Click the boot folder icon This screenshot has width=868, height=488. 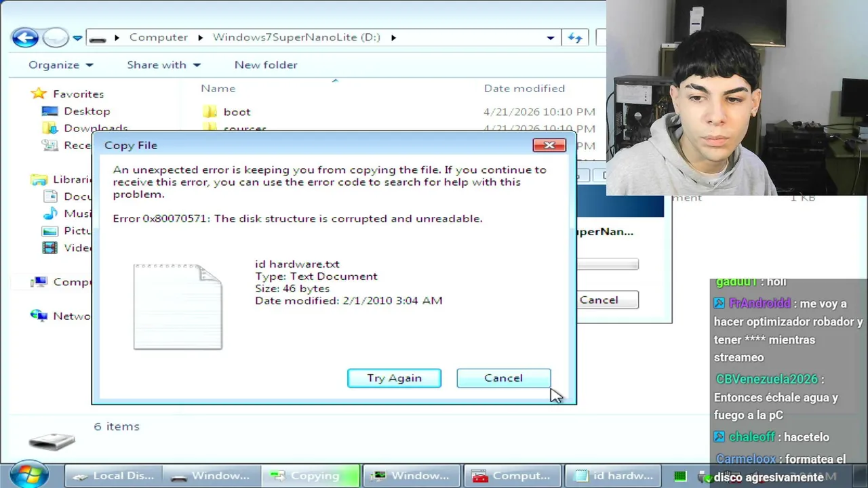click(x=210, y=111)
